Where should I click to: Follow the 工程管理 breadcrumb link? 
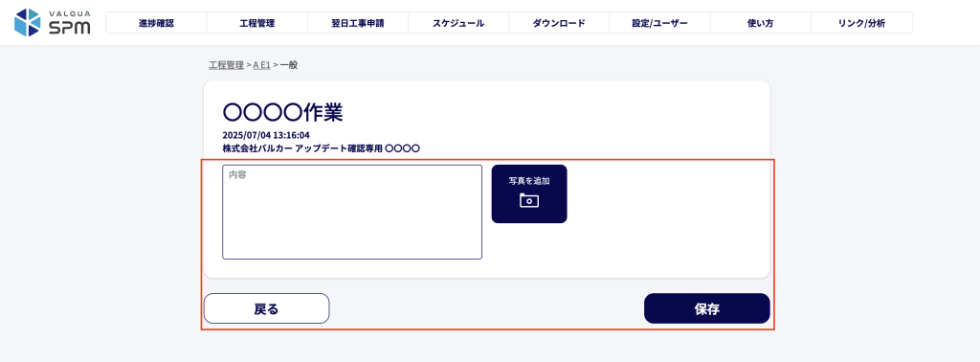tap(226, 64)
